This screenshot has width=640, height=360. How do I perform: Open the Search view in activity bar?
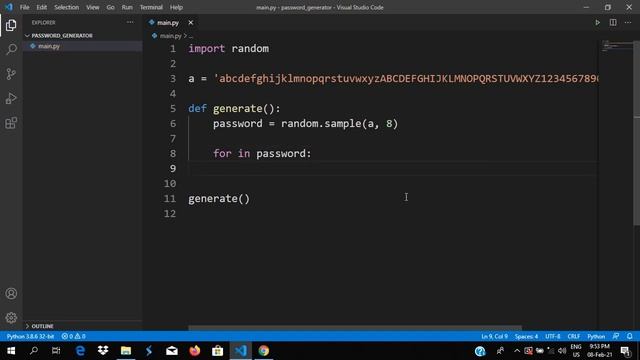tap(11, 49)
